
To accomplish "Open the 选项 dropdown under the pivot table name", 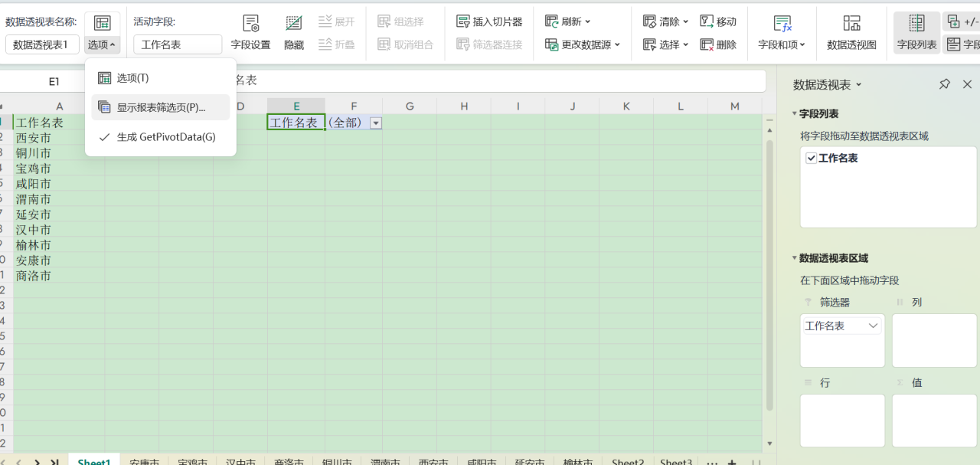I will [x=102, y=44].
